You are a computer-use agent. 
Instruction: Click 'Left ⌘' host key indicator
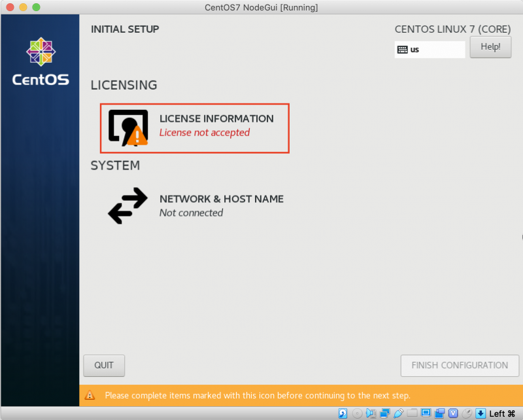[502, 413]
